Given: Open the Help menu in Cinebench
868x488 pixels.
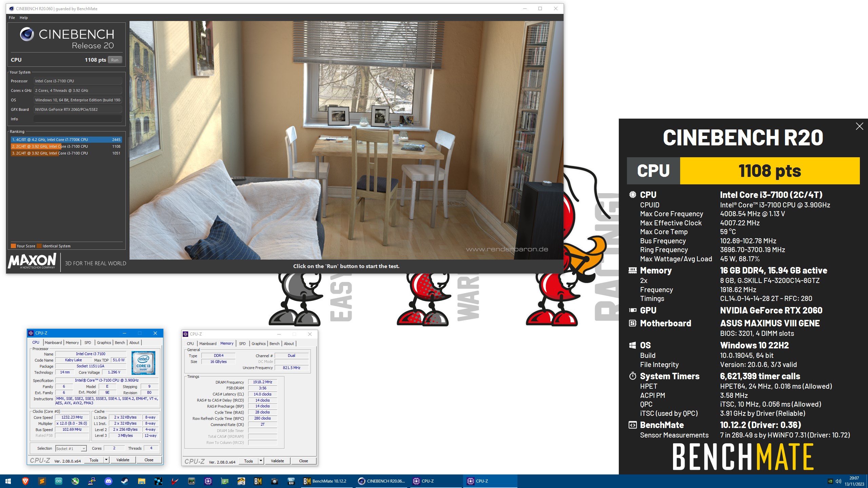Looking at the screenshot, I should pos(24,18).
